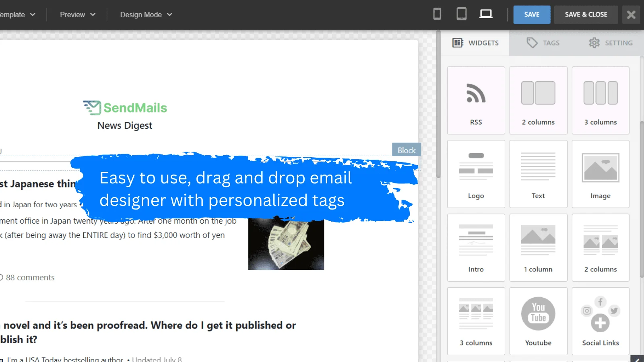Select the top-row 2 columns layout widget

(x=538, y=101)
